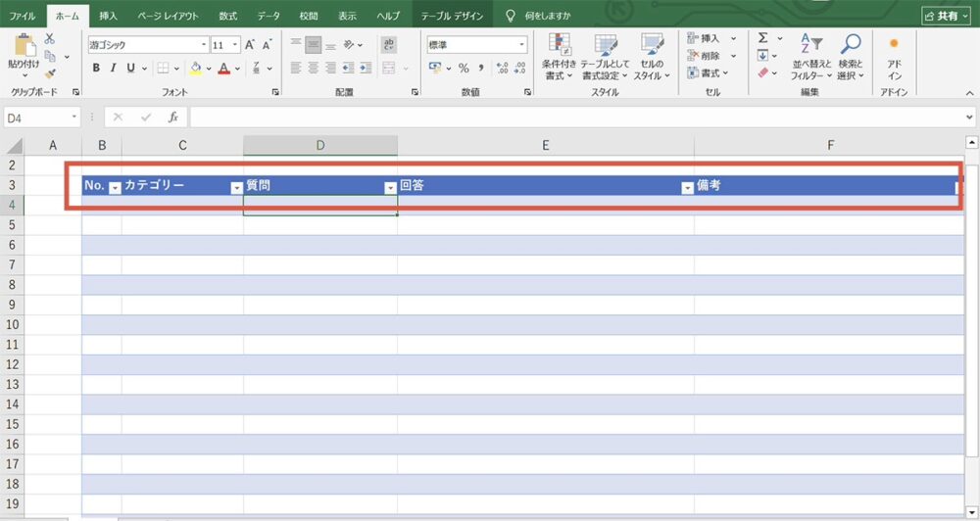
Task: Open the font color dropdown arrow
Action: (237, 69)
